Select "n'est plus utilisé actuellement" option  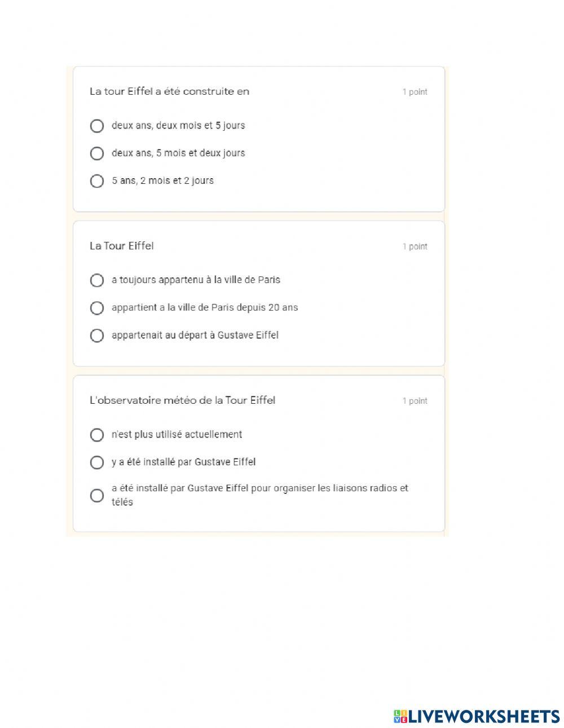(97, 435)
